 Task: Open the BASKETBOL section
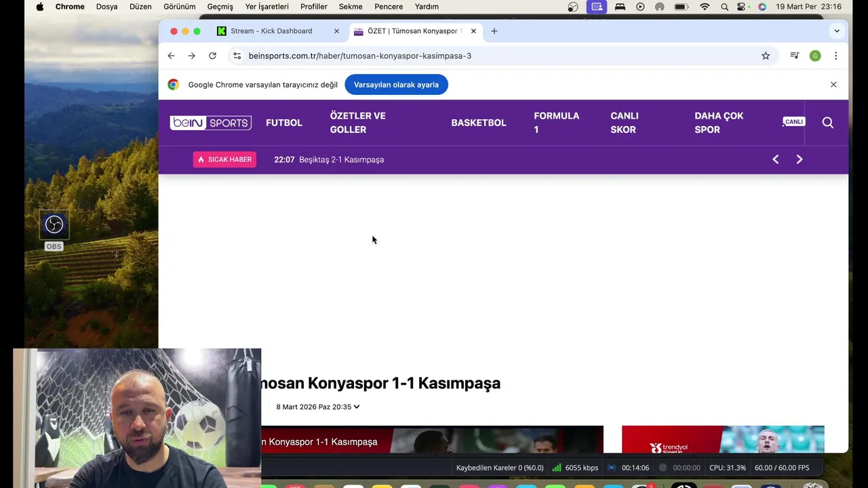pos(479,123)
